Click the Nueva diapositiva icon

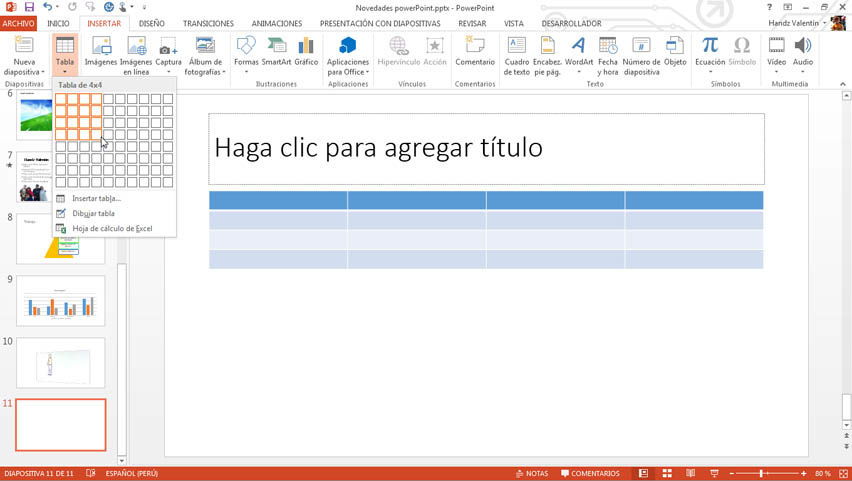[24, 46]
